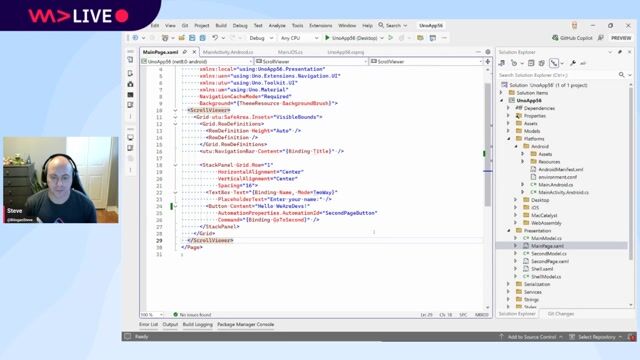Screen dimensions: 640x360
Task: Click the Switch Views icon in Solution Explorer
Action: pos(502,63)
